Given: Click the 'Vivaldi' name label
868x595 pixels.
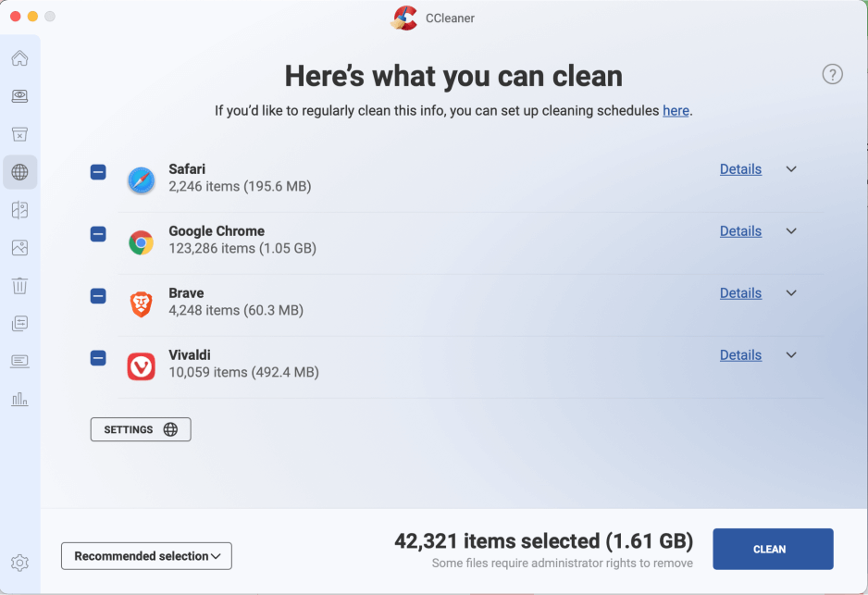Looking at the screenshot, I should pos(190,355).
